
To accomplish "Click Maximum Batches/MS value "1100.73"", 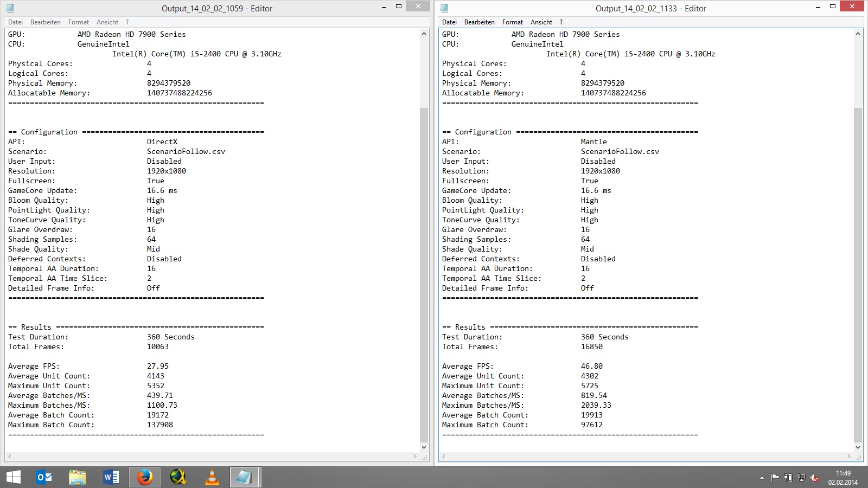I will click(x=162, y=405).
